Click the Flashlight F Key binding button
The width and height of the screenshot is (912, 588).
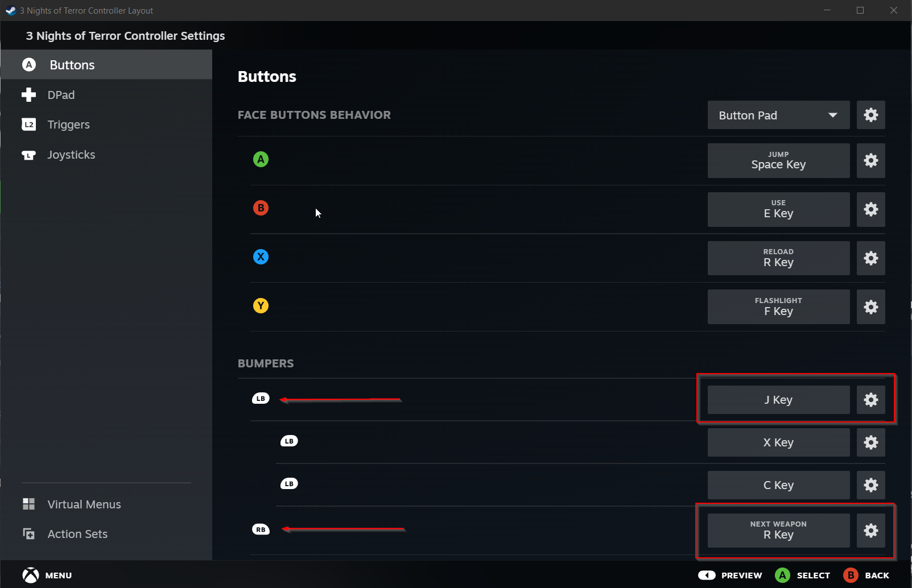click(x=778, y=307)
